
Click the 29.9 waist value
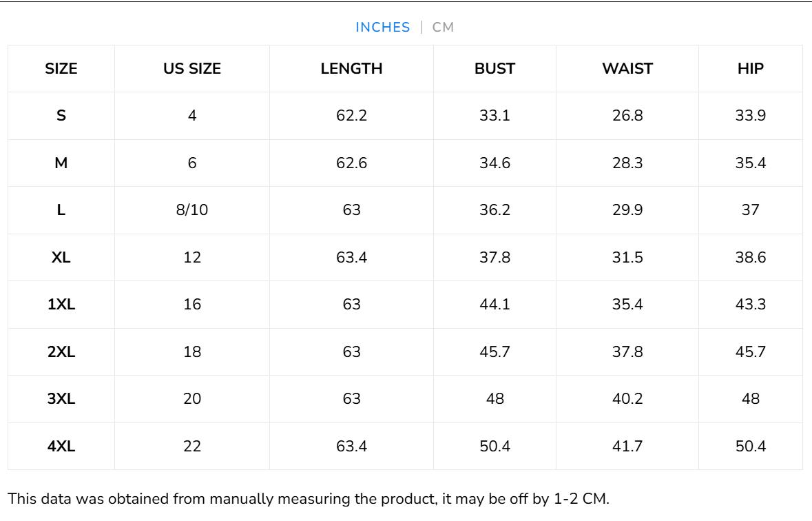[x=627, y=210]
